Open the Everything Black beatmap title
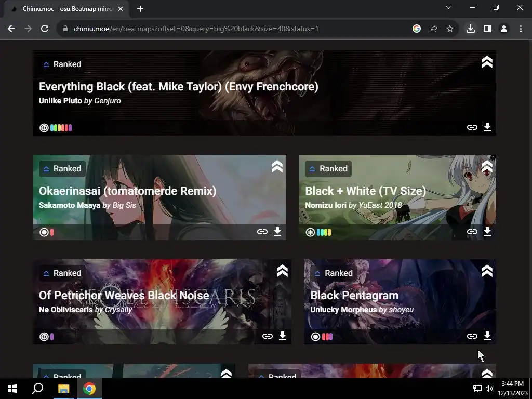Viewport: 532px width, 399px height. (x=179, y=87)
